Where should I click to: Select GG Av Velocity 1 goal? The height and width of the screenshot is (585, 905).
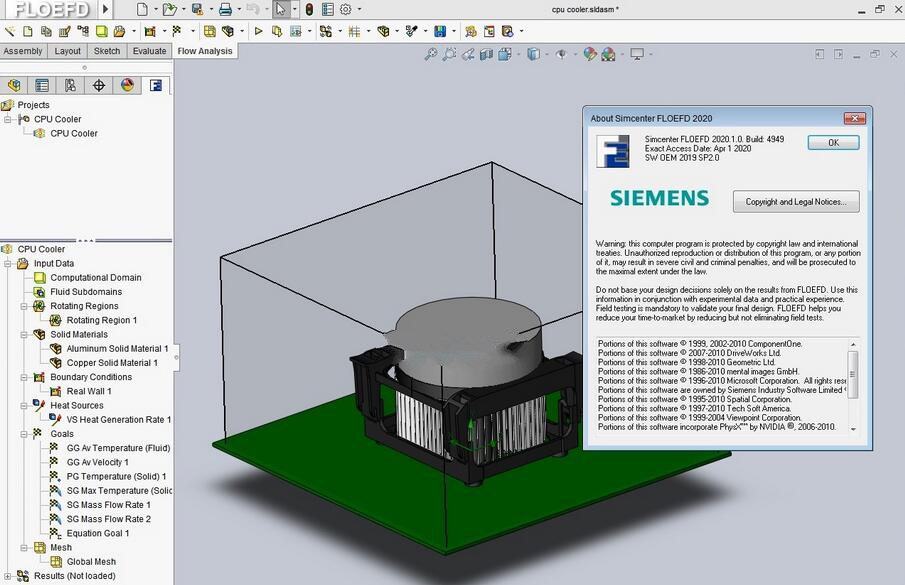point(98,462)
